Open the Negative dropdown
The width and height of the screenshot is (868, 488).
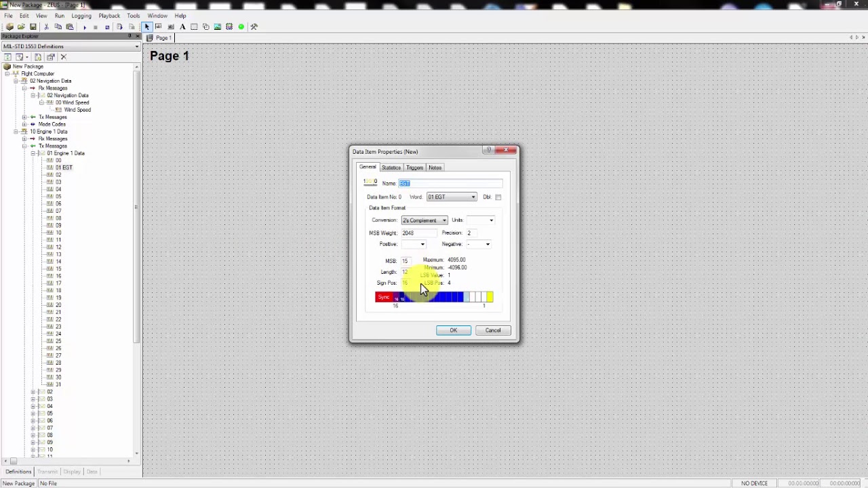coord(478,244)
